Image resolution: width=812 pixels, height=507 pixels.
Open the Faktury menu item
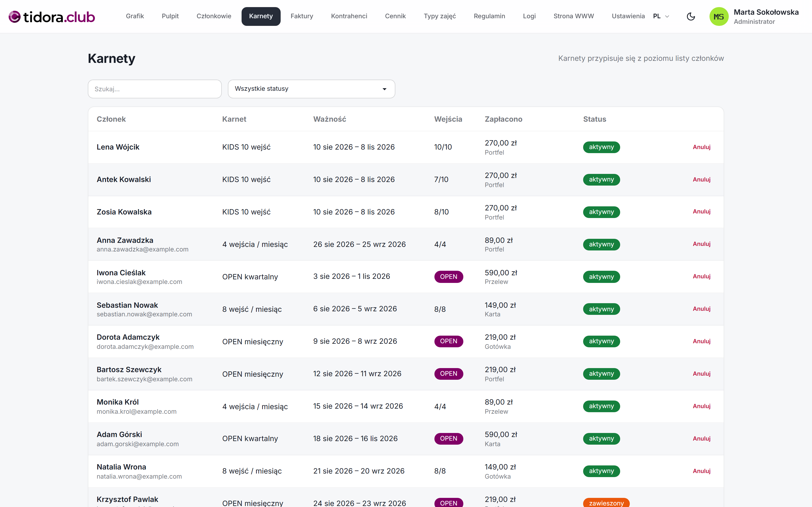click(302, 16)
